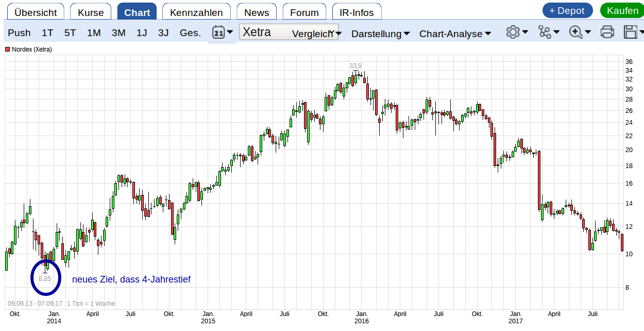644x331 pixels.
Task: Click the 33,9 high price label
Action: (355, 65)
